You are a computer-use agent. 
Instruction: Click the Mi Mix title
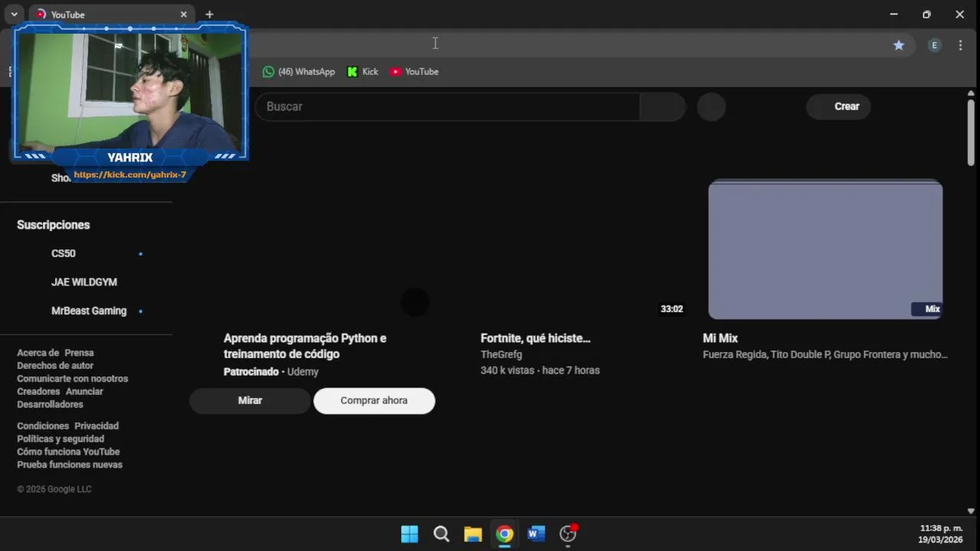720,338
